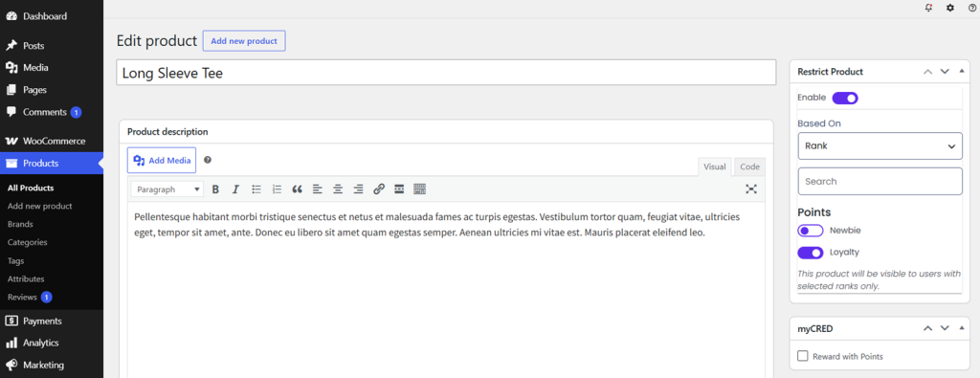Move the Restrict Product panel down
The image size is (980, 378).
coord(945,72)
